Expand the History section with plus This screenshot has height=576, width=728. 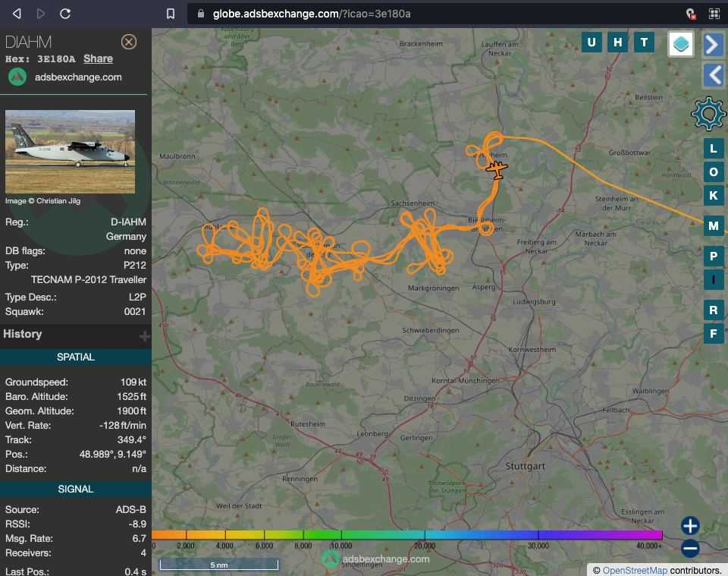[x=144, y=336]
